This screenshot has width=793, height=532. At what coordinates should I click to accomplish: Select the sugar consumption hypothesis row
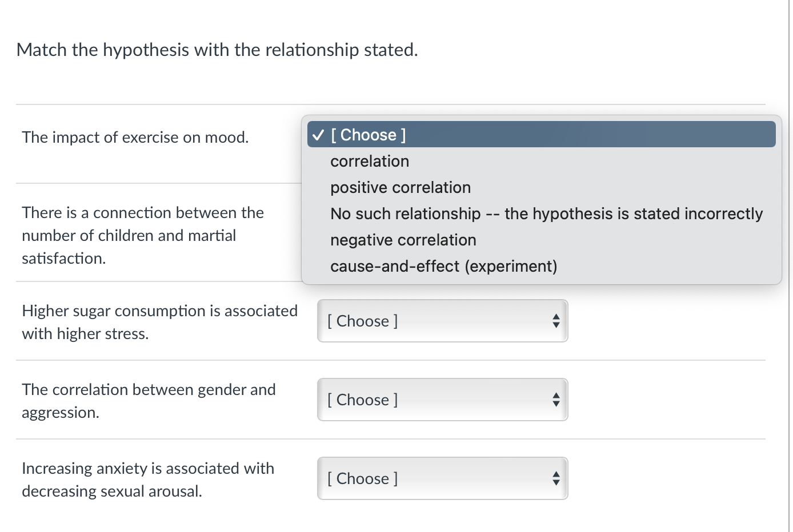click(x=160, y=322)
